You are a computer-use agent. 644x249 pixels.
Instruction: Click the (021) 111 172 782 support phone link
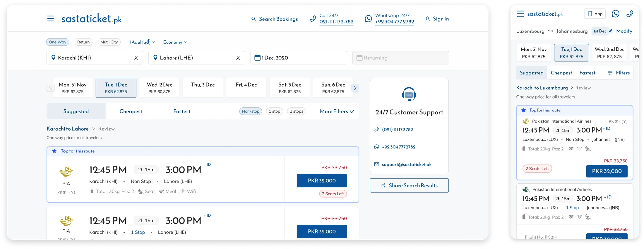397,130
